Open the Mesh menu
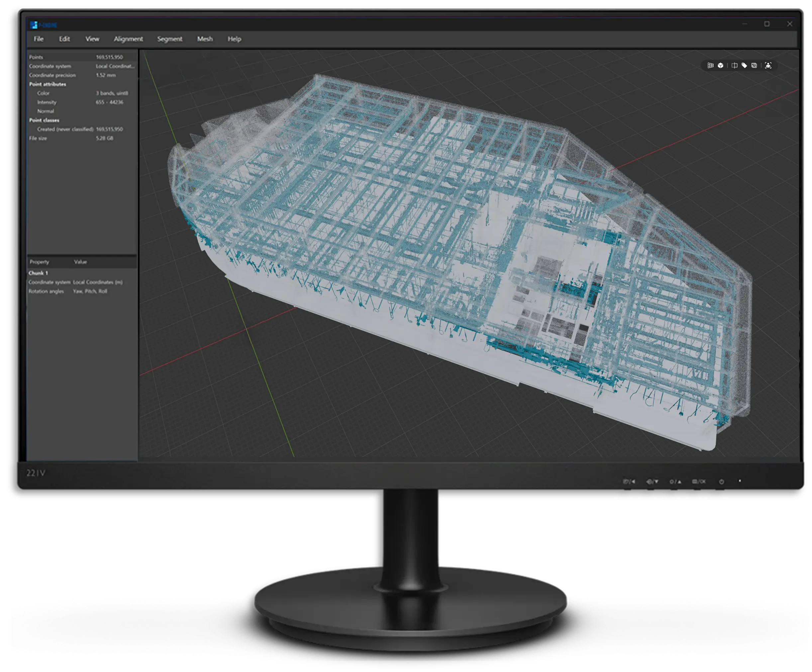812x672 pixels. tap(205, 39)
